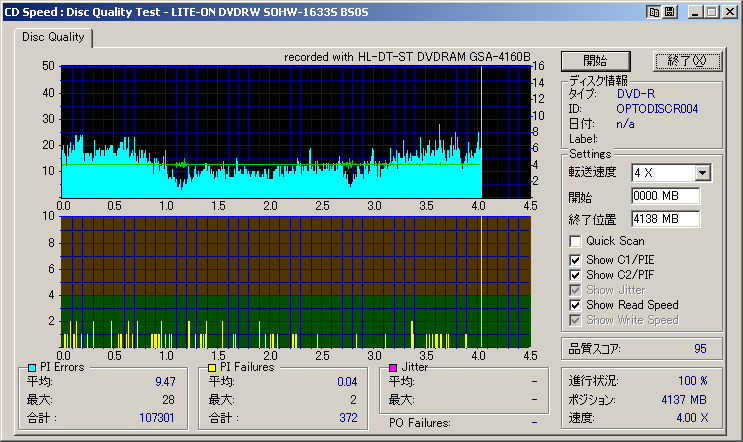Click the PI Failures total 372
The width and height of the screenshot is (743, 442).
pyautogui.click(x=348, y=418)
